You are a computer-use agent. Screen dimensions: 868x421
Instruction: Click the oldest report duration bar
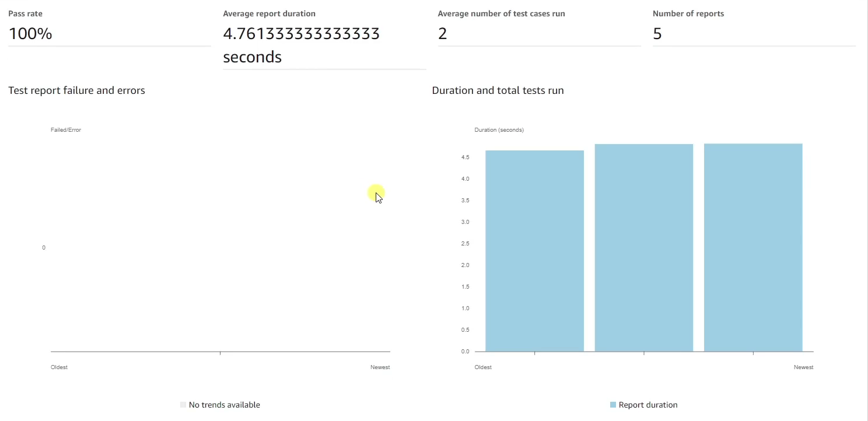[x=534, y=251]
